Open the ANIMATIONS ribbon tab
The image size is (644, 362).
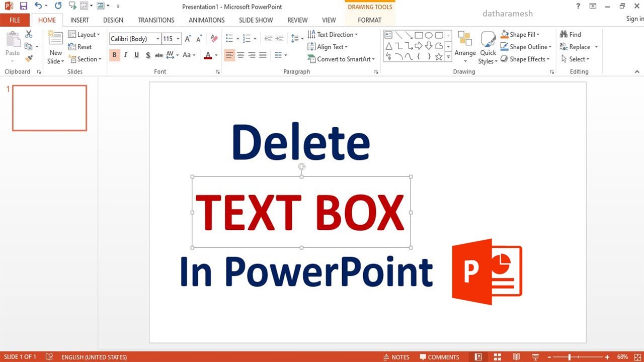click(x=206, y=20)
